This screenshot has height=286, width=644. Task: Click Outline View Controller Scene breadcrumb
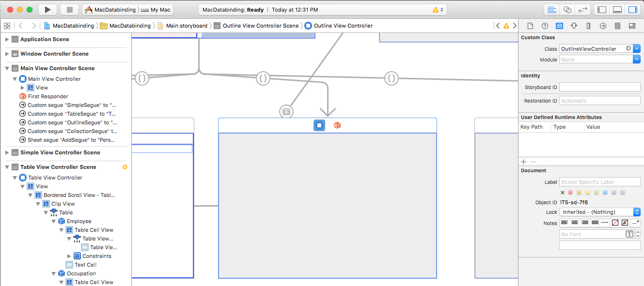click(x=256, y=26)
